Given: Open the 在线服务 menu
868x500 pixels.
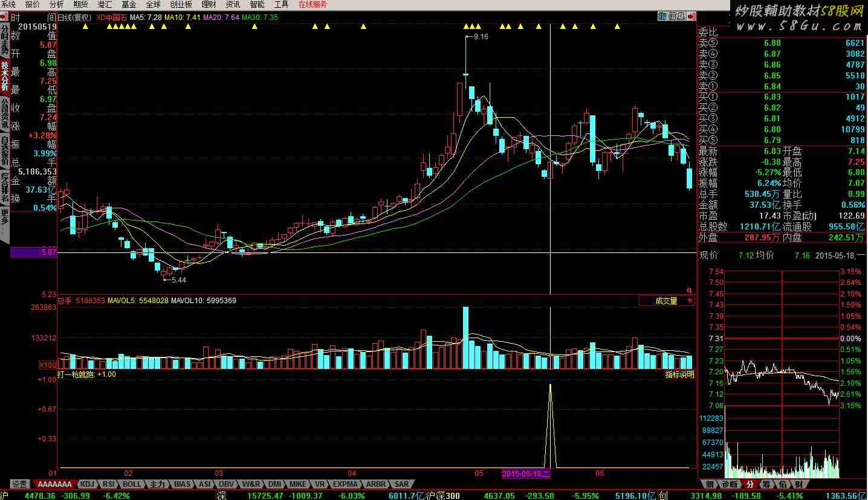Looking at the screenshot, I should (313, 4).
